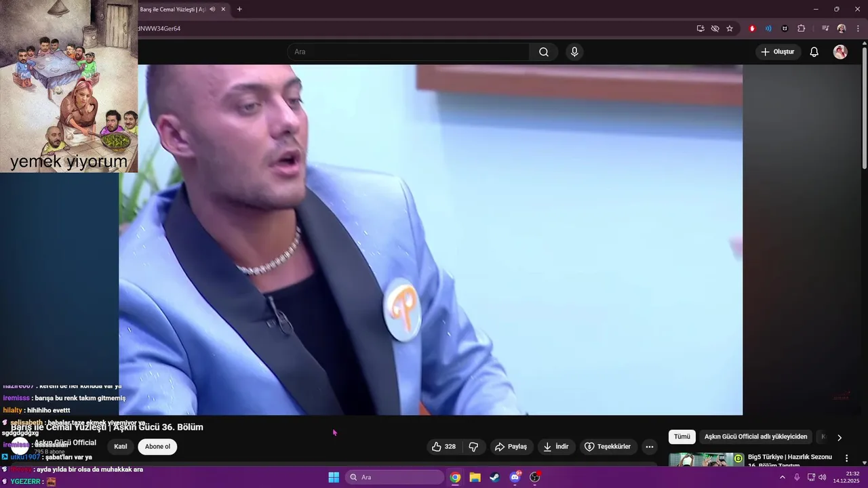Open Aşkın Gücü Official channel name
The height and width of the screenshot is (488, 868).
click(x=65, y=443)
